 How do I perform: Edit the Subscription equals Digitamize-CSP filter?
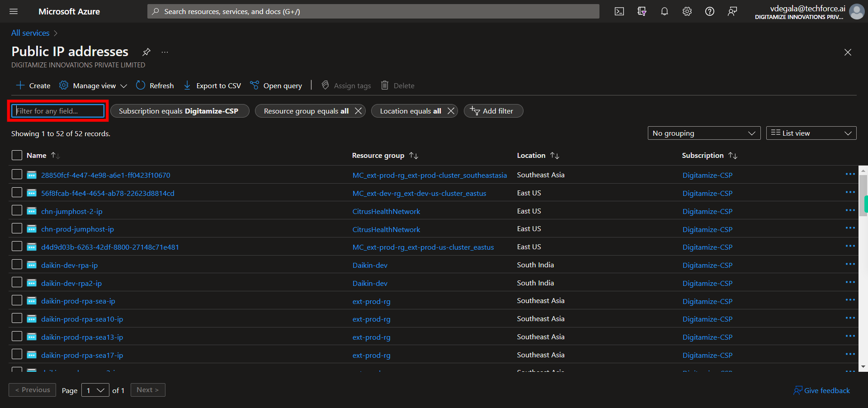click(179, 111)
